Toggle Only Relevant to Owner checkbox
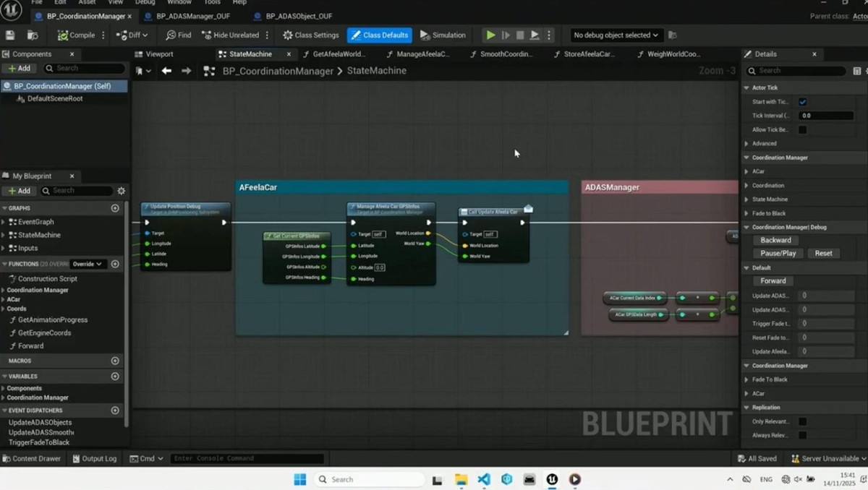Viewport: 868px width, 490px height. point(802,421)
